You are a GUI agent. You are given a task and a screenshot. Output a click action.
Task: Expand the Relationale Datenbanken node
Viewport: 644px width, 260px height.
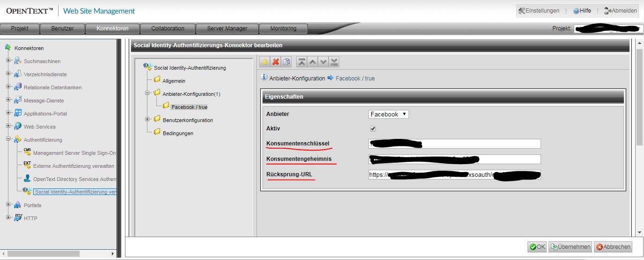(x=8, y=87)
